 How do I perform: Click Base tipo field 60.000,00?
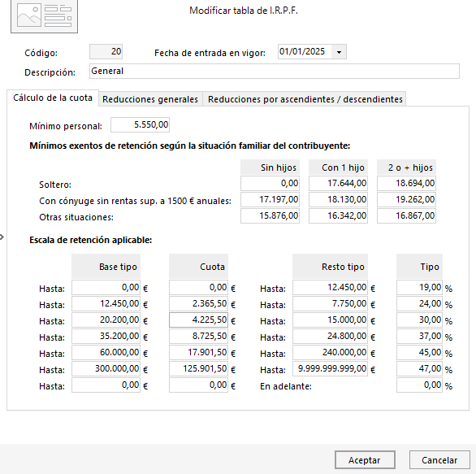pos(106,353)
